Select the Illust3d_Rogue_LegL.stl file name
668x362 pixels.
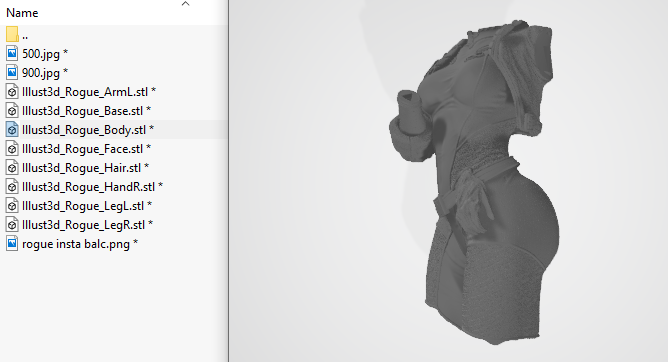pos(87,206)
